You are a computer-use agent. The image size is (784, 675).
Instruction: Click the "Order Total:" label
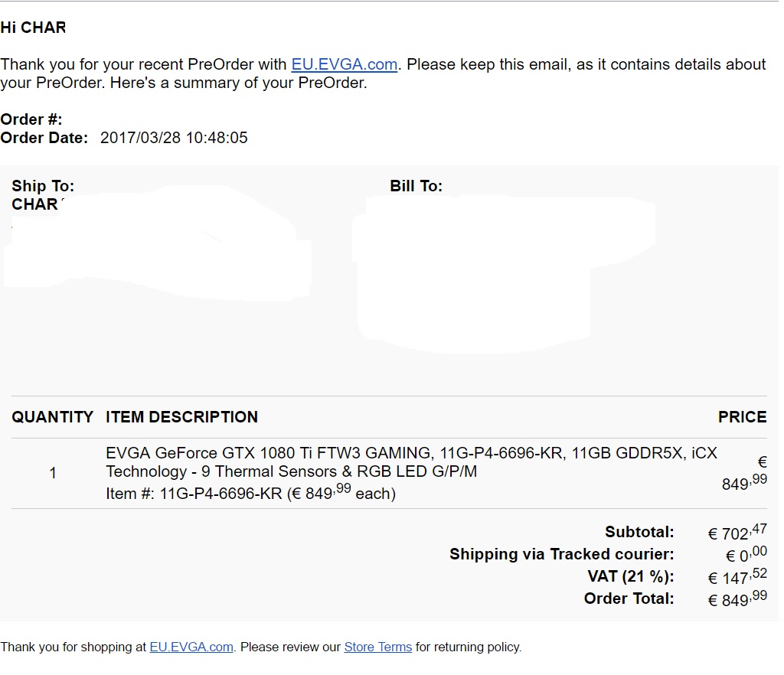tap(629, 598)
